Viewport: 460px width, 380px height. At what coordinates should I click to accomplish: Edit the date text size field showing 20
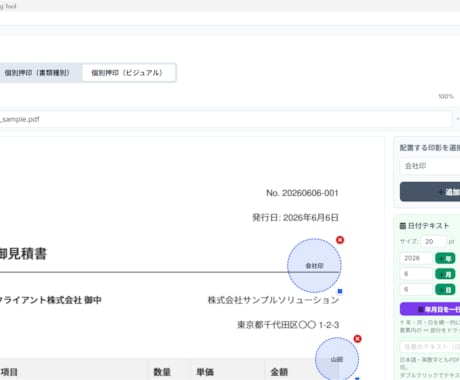433,241
